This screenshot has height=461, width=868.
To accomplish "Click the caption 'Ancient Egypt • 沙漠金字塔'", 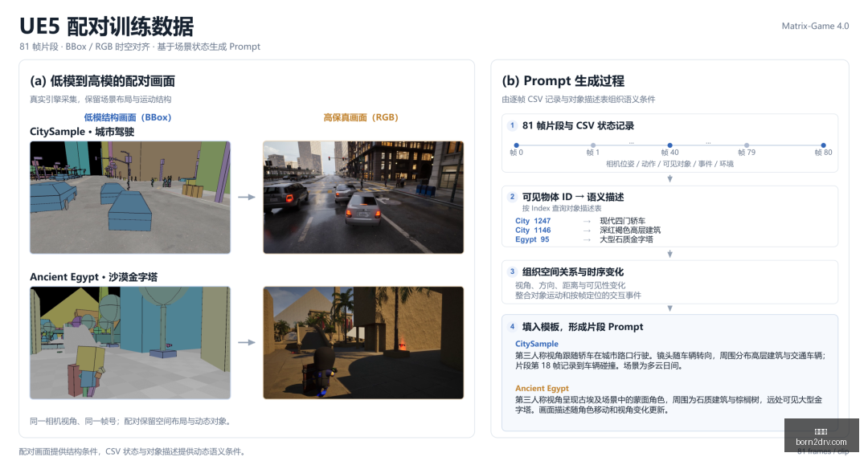I will [93, 277].
